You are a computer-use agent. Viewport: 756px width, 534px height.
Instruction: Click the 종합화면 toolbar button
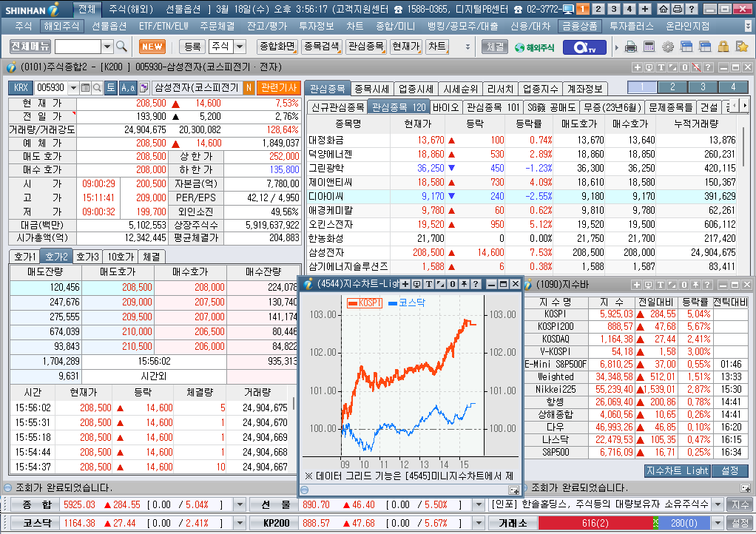277,47
